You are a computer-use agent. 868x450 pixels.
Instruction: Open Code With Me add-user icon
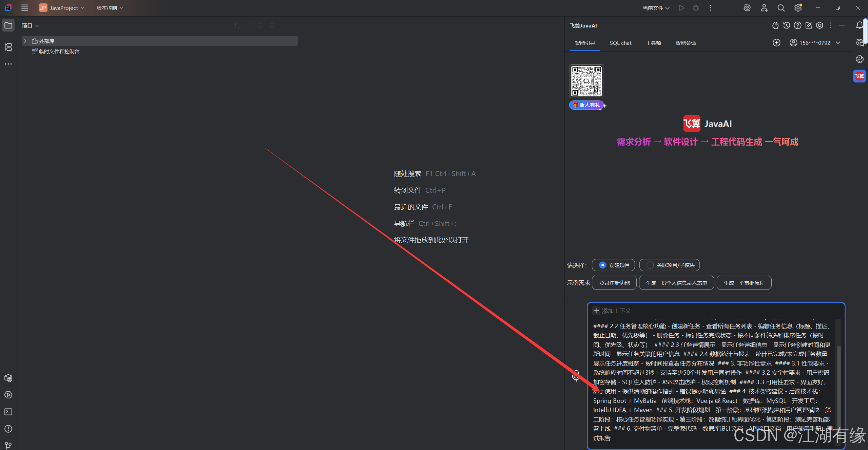click(x=764, y=8)
